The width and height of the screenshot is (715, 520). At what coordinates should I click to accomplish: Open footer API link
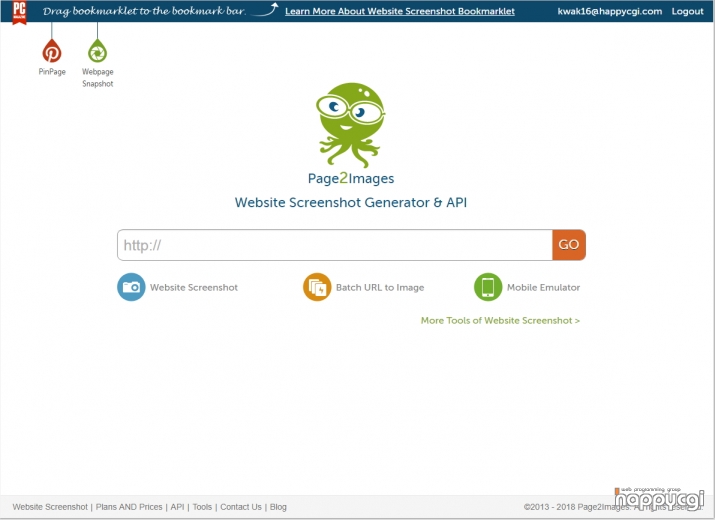[177, 507]
